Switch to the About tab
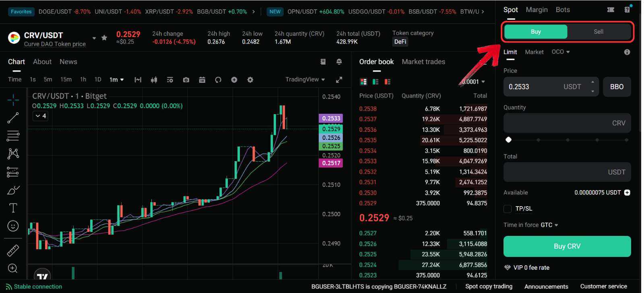The image size is (644, 293). (x=42, y=62)
